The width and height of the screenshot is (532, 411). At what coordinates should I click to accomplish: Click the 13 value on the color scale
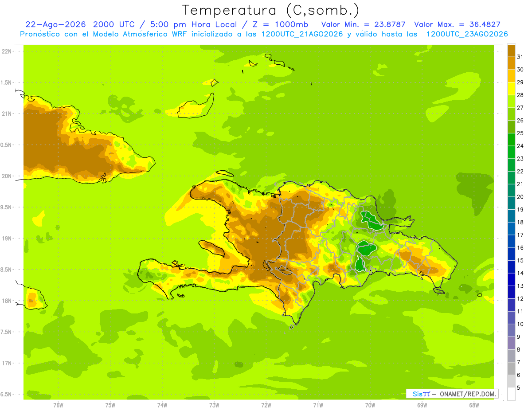520,286
